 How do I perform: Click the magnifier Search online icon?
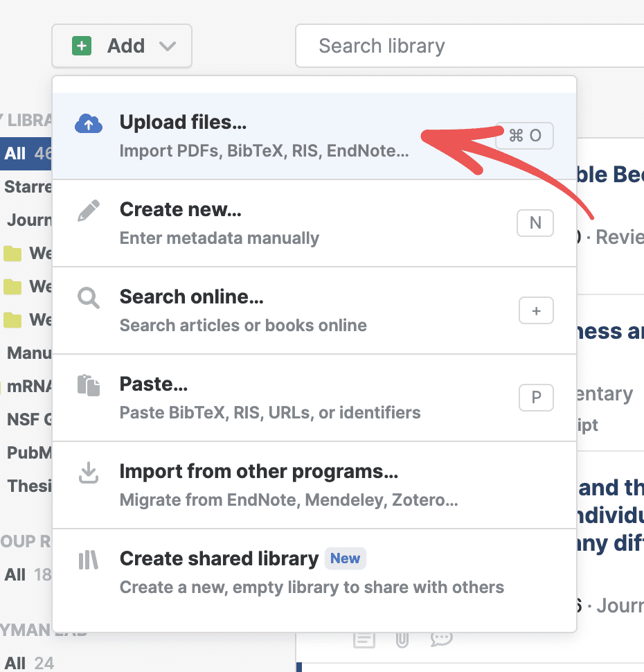coord(89,299)
